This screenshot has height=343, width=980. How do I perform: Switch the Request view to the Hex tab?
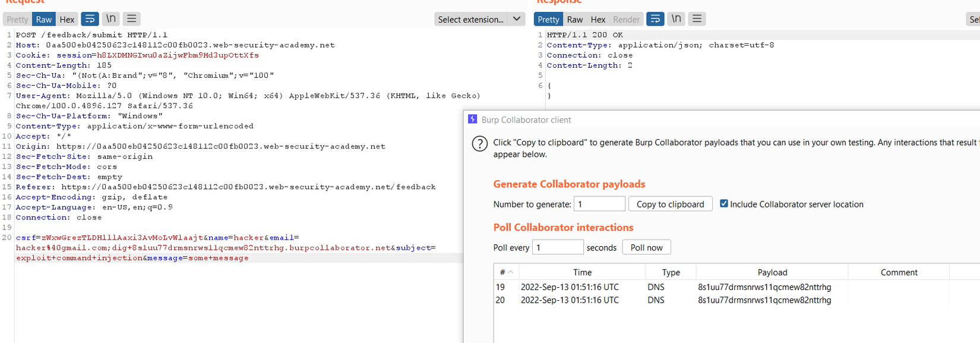pos(67,19)
